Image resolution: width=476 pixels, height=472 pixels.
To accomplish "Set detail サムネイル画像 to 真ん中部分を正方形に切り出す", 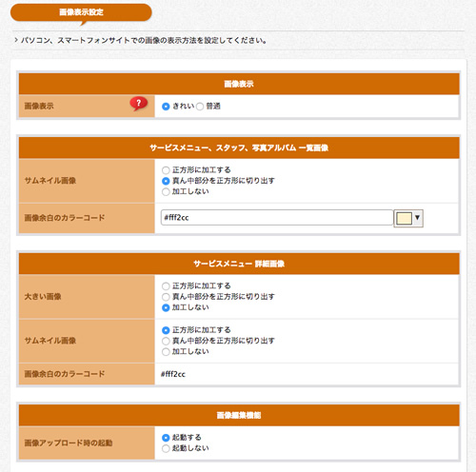I will pyautogui.click(x=166, y=342).
